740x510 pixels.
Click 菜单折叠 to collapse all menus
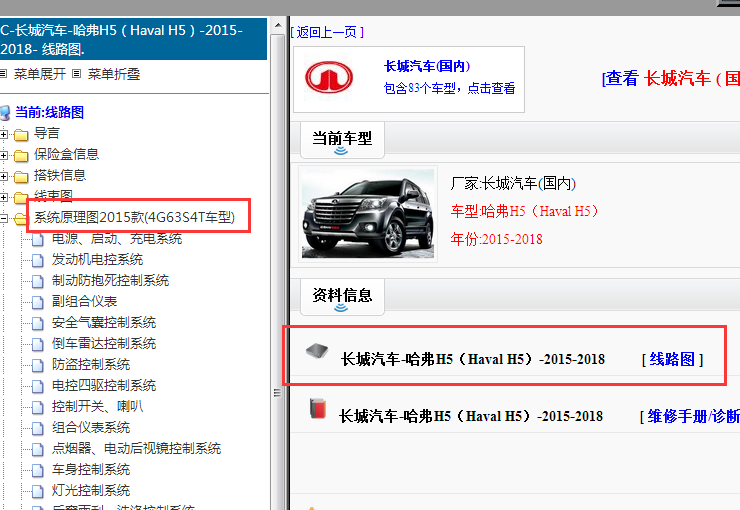114,74
